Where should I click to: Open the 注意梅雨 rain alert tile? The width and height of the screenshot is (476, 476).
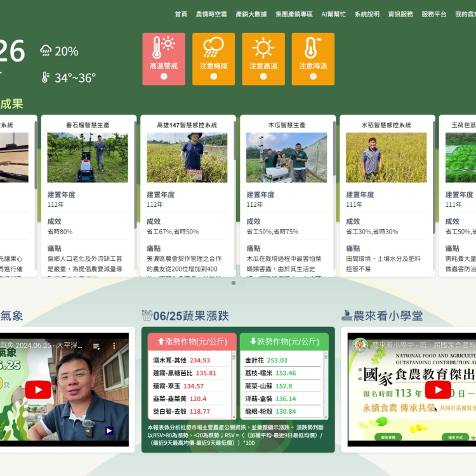tap(213, 59)
